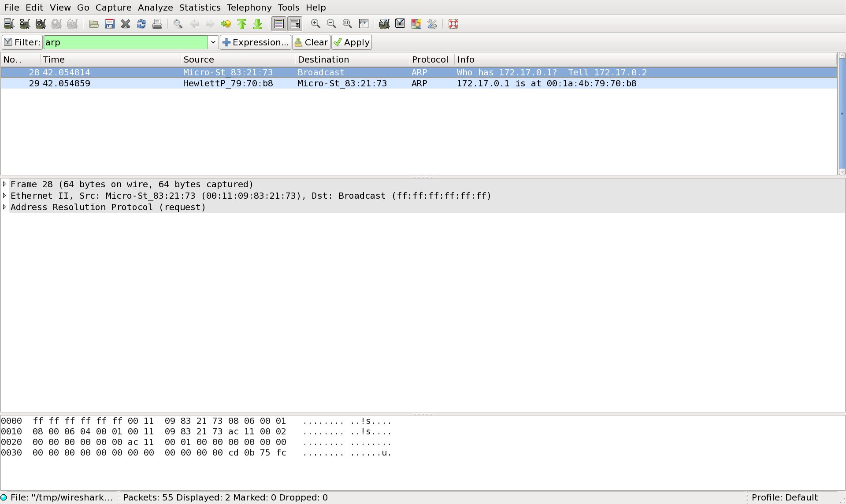Viewport: 846px width, 504px height.
Task: Edit coloring rules icon
Action: click(416, 24)
